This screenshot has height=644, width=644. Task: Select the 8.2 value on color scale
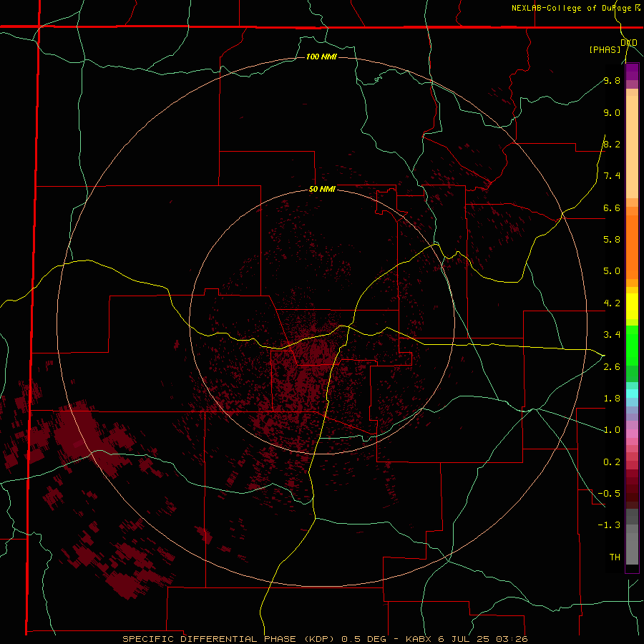pos(612,144)
